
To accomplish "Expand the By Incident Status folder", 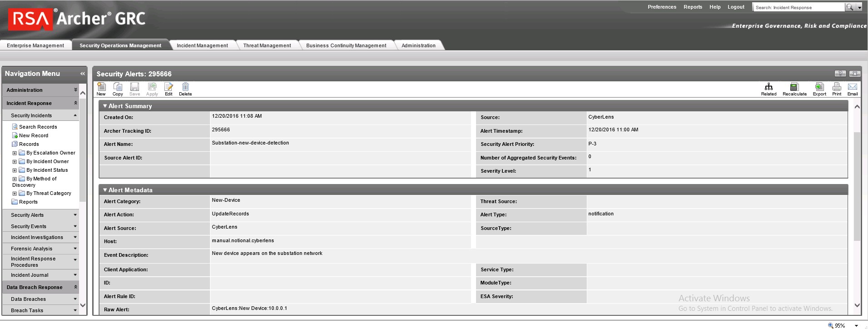I will coord(15,170).
